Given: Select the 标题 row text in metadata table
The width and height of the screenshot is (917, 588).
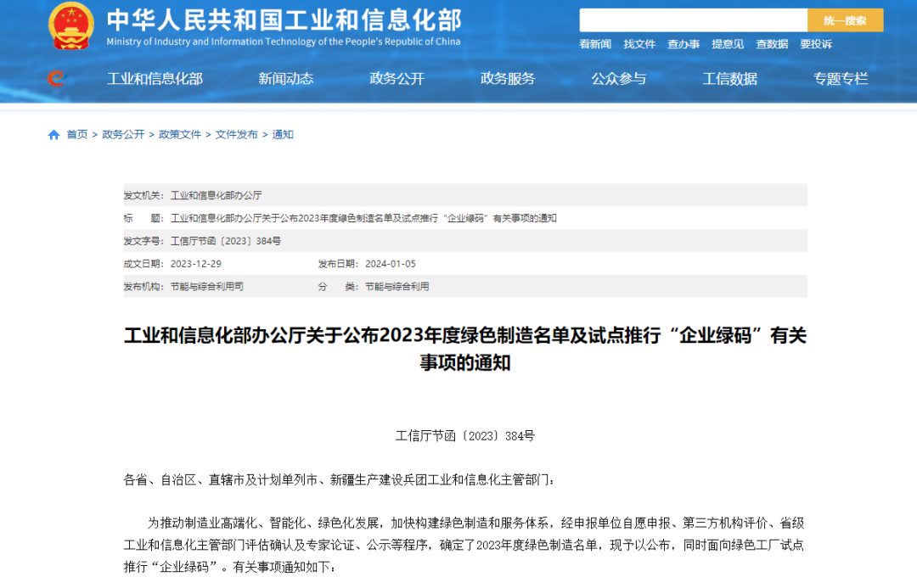Looking at the screenshot, I should coord(363,218).
